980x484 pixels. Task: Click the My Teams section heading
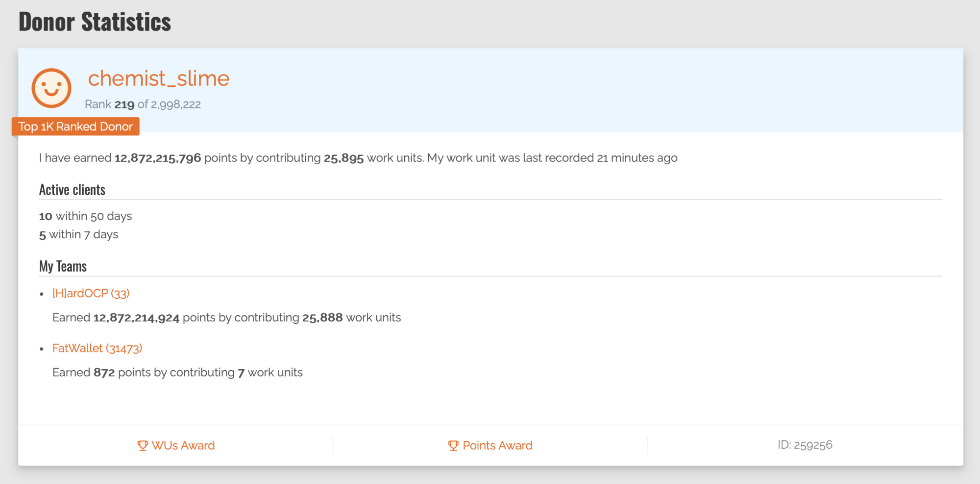(63, 266)
